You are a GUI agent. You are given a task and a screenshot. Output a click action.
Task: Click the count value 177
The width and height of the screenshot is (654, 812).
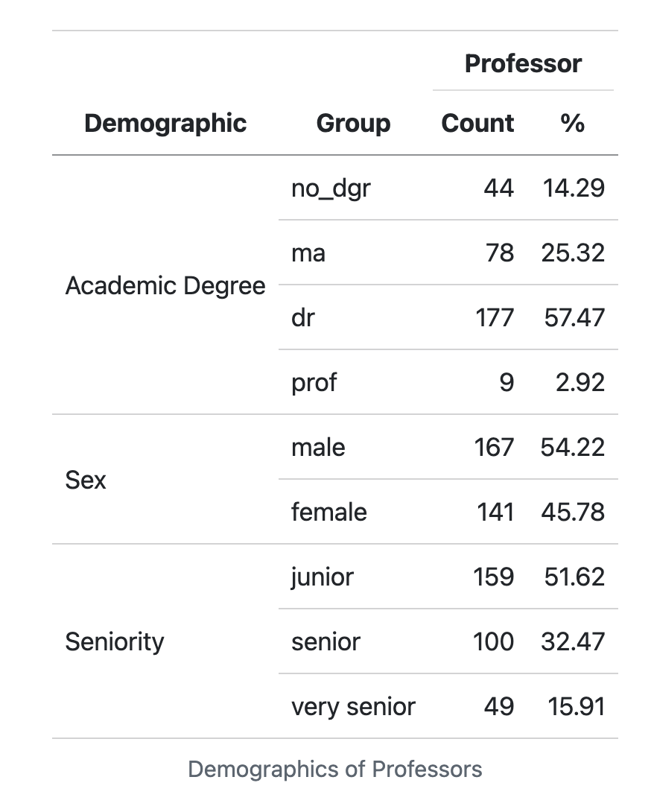[x=495, y=317]
